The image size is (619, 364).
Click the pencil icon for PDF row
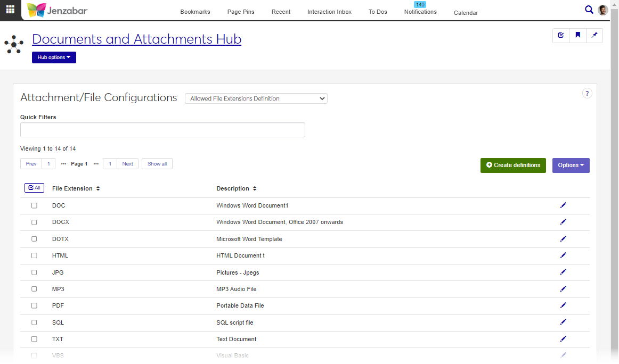click(563, 305)
